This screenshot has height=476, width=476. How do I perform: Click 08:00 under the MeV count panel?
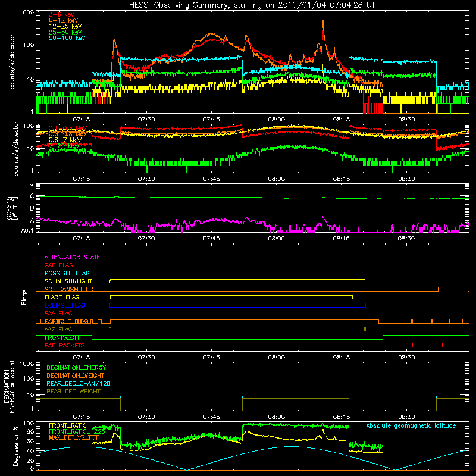point(276,179)
